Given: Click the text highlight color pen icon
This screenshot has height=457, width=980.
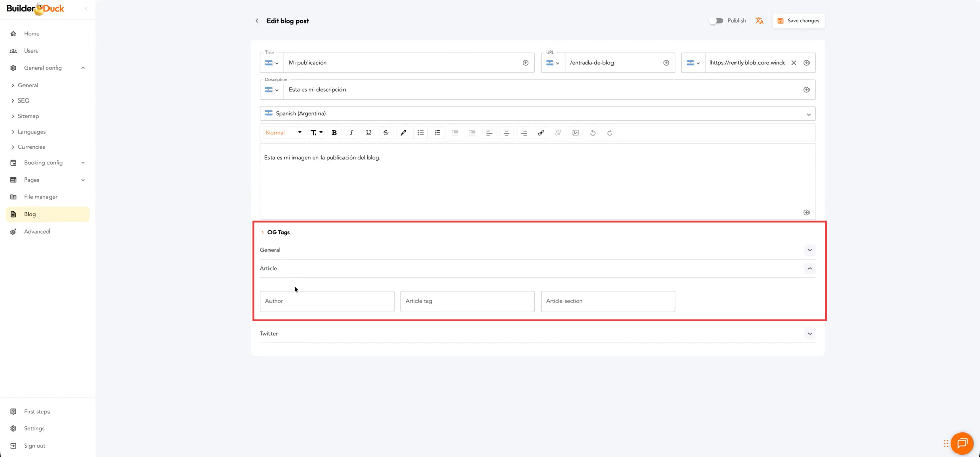Looking at the screenshot, I should click(403, 133).
